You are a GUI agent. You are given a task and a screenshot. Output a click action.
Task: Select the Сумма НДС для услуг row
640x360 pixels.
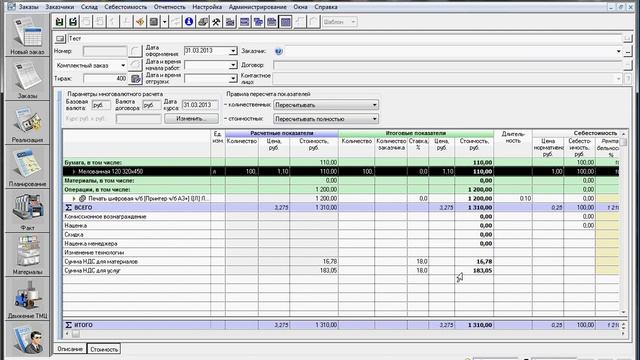click(x=341, y=270)
